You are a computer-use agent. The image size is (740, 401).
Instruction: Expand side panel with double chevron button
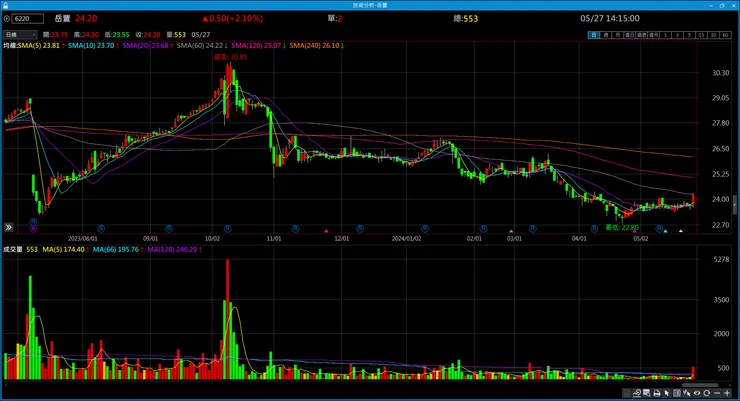click(8, 227)
